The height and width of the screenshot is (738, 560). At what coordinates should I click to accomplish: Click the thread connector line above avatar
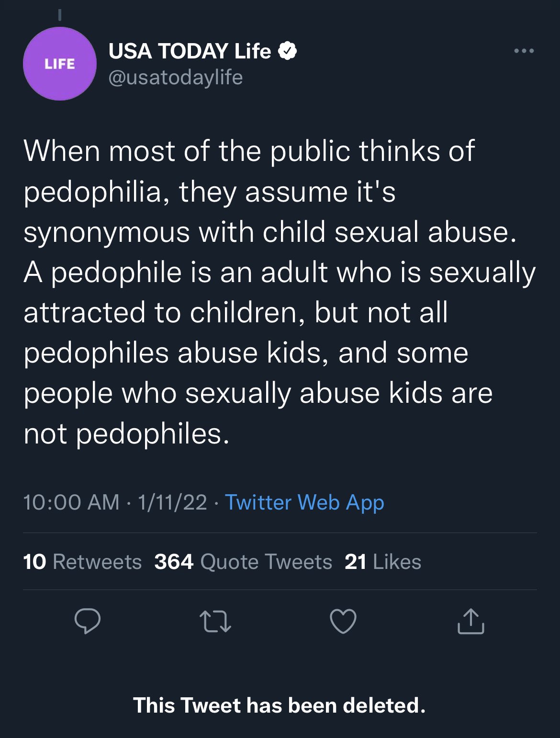(x=59, y=15)
